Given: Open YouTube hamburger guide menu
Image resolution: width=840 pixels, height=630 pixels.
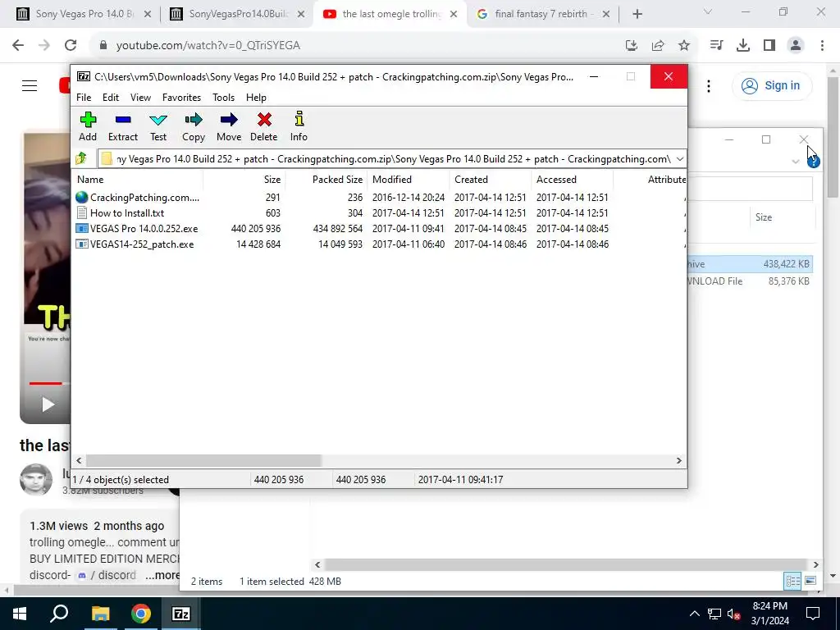Looking at the screenshot, I should (x=30, y=85).
